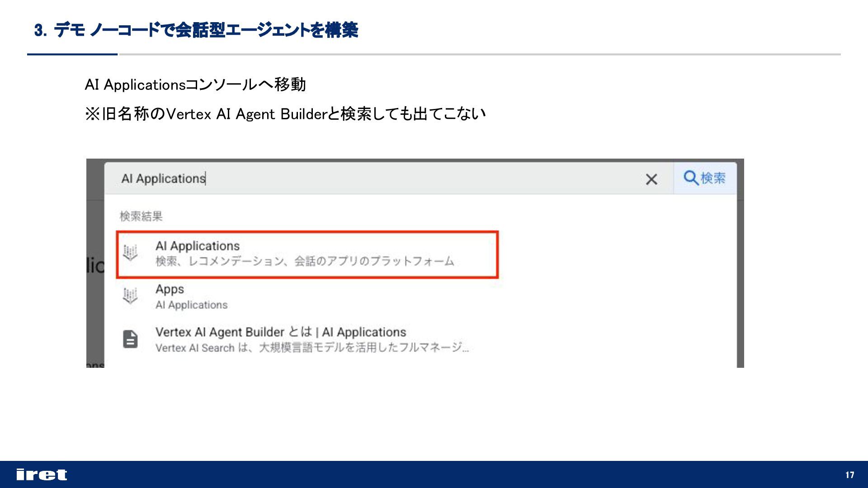Click the Vertex AI Search は description text
This screenshot has width=868, height=488.
312,348
